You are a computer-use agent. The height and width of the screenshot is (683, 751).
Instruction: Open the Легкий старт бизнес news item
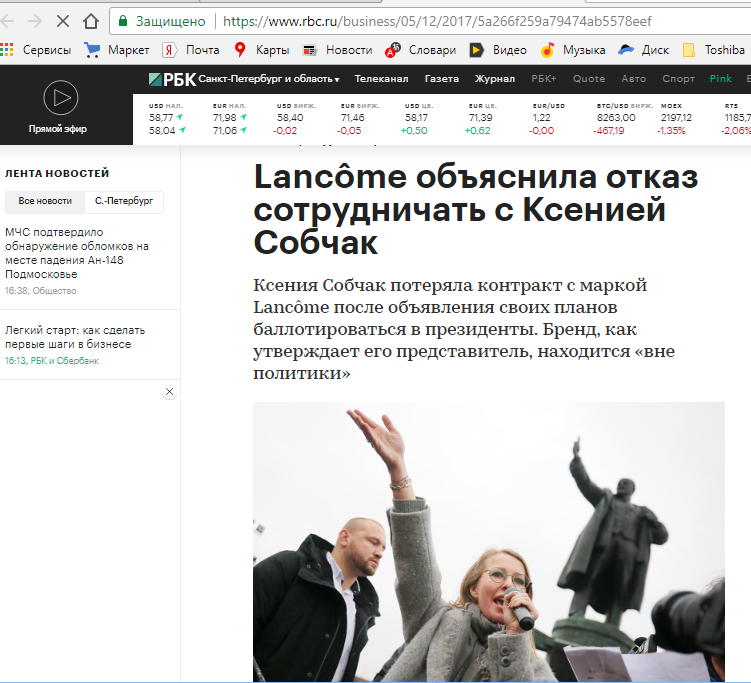(75, 337)
